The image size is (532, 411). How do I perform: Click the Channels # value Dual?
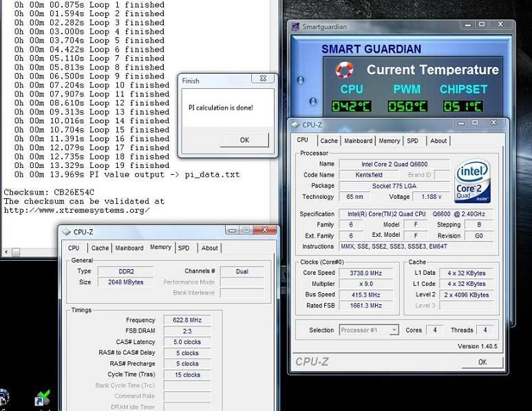click(242, 271)
